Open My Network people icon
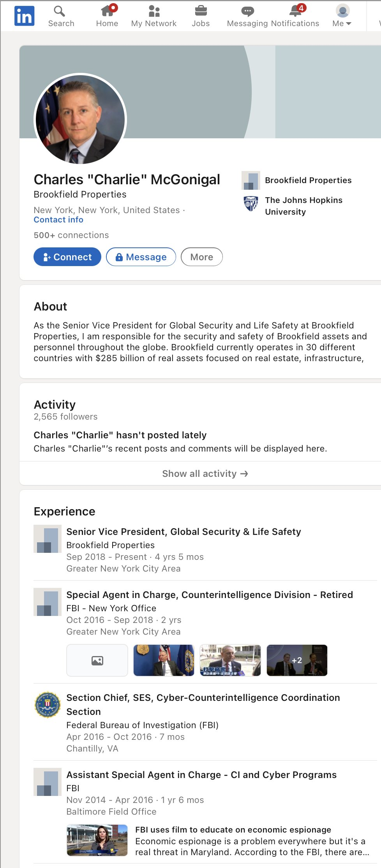This screenshot has width=381, height=868. tap(154, 11)
